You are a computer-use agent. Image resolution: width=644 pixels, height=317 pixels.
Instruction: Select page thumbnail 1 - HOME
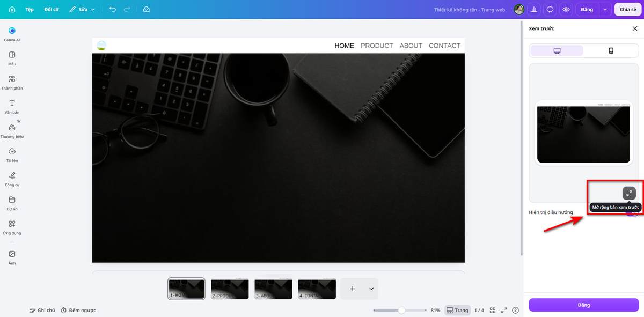(186, 289)
